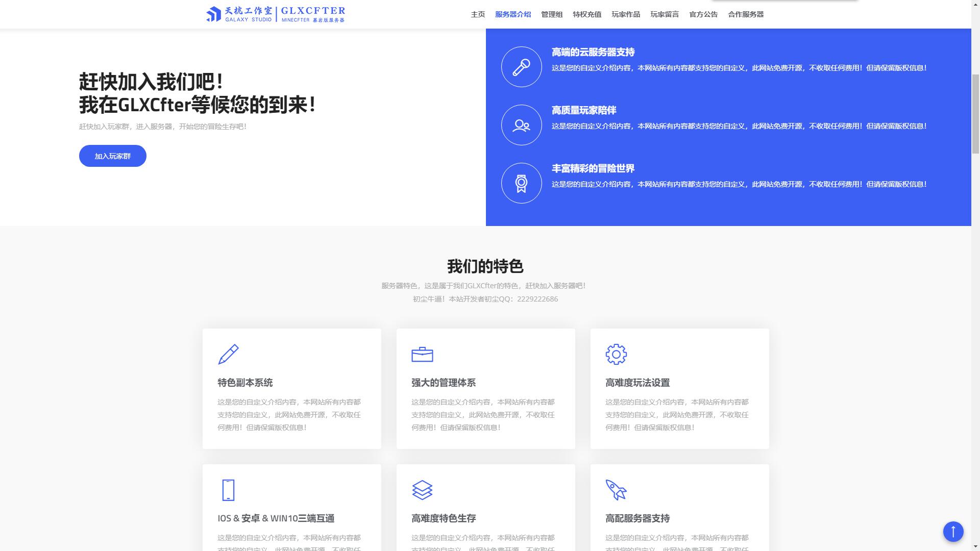Click the rocket icon for 高配服务器支持
This screenshot has width=980, height=551.
[x=616, y=489]
